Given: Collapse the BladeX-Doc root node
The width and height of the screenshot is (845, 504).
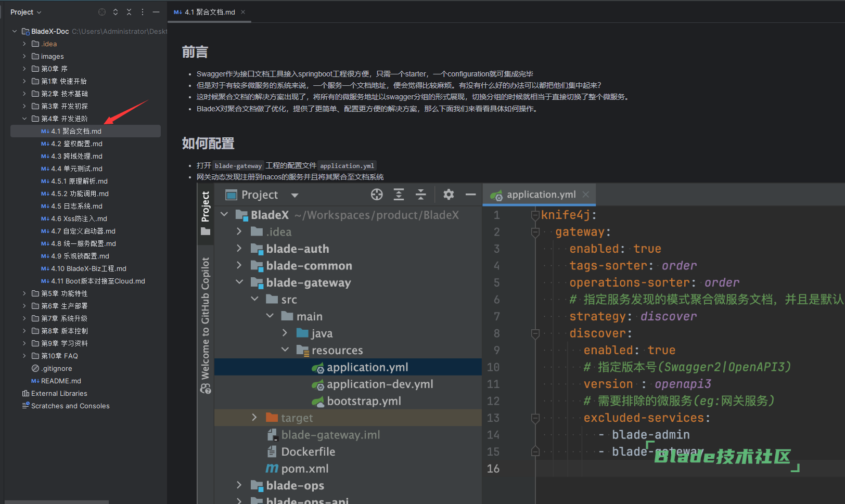Looking at the screenshot, I should point(15,31).
